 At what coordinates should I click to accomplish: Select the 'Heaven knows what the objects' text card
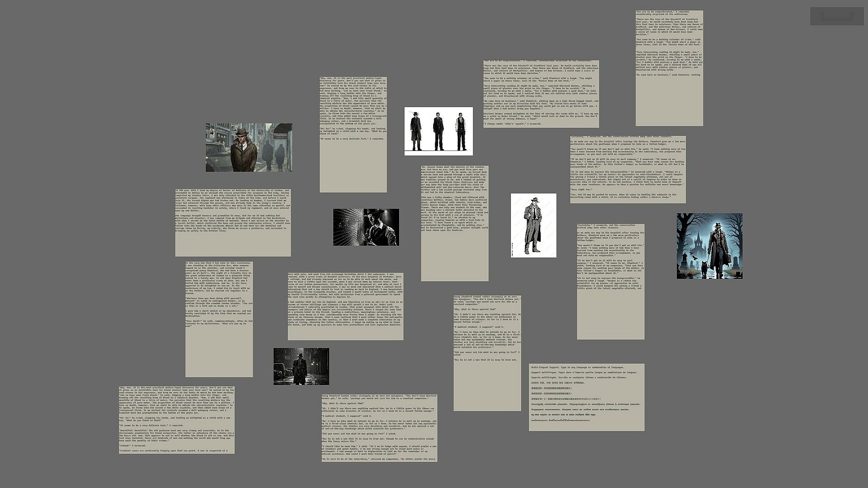click(454, 223)
